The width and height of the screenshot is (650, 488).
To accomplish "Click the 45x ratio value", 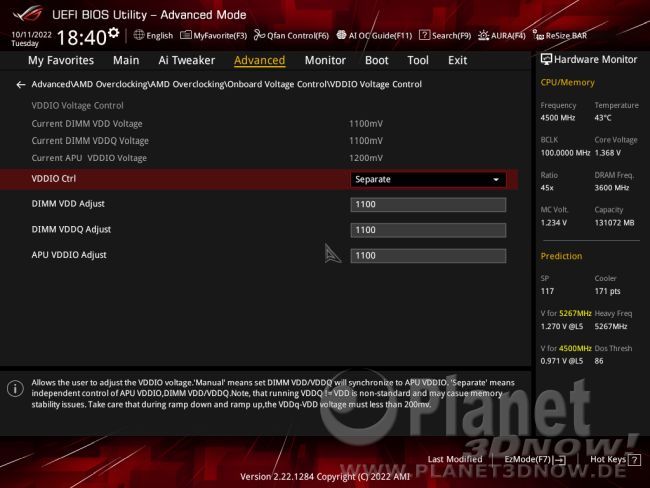I will click(x=547, y=188).
